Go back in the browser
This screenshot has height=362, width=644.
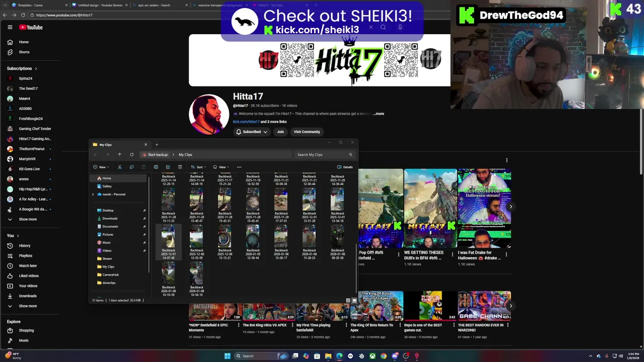tap(5, 15)
